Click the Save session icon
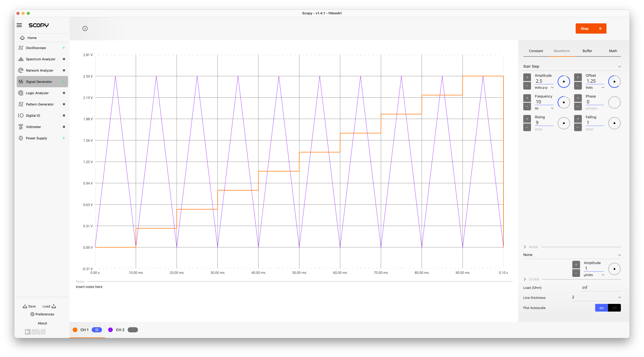Viewport: 644px width, 357px height. coord(25,306)
